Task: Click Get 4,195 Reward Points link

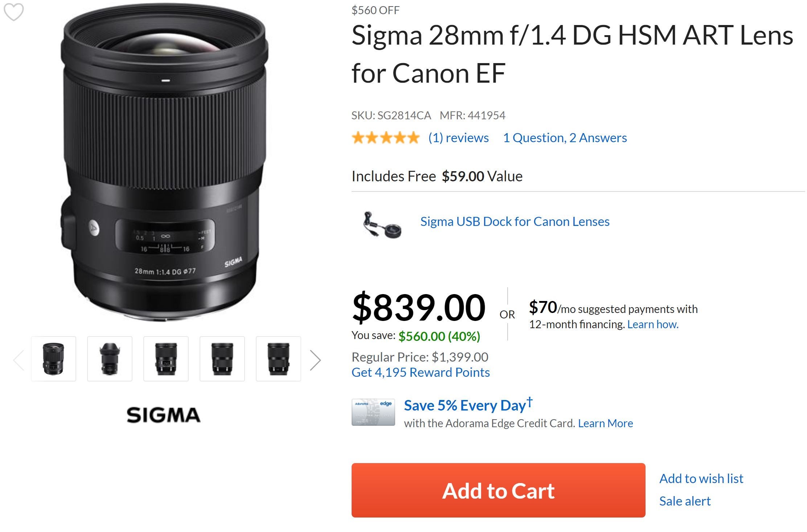Action: pyautogui.click(x=421, y=372)
